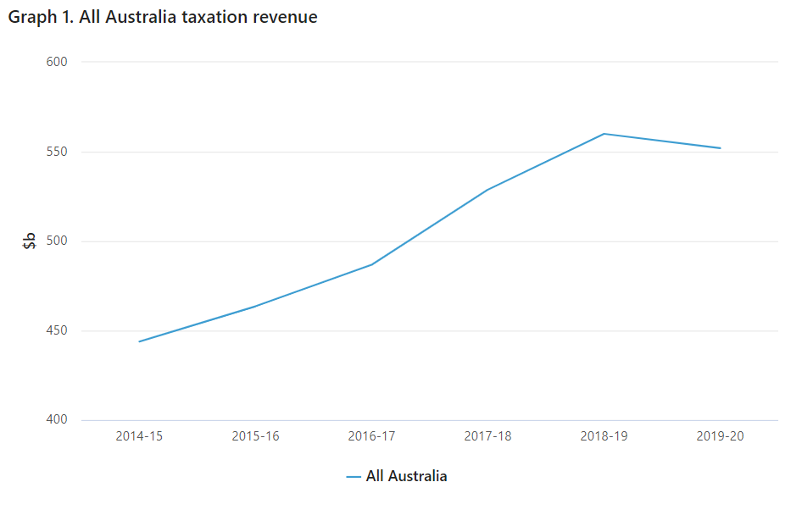Click the 2014-15 x-axis label
Screen dimensions: 791x532
[x=139, y=436]
